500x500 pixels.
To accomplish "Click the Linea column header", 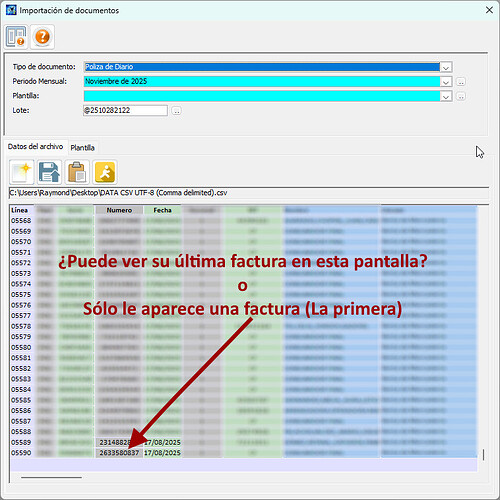I will point(20,210).
